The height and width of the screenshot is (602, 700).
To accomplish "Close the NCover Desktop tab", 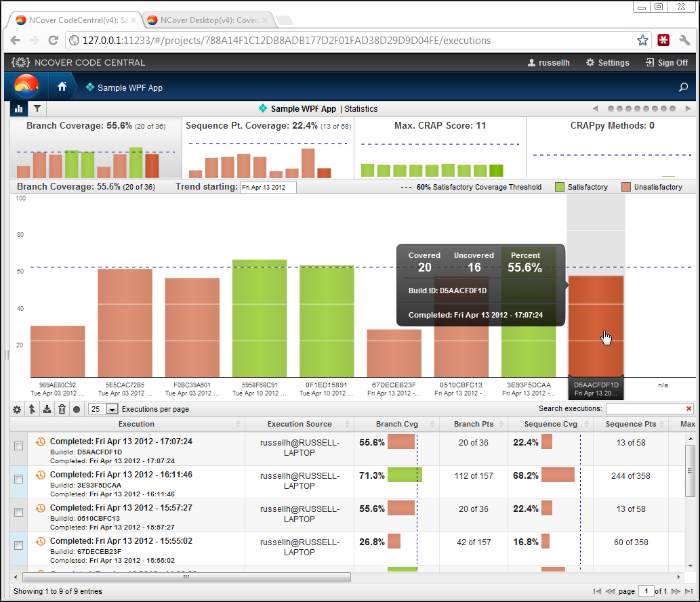I will pos(265,20).
